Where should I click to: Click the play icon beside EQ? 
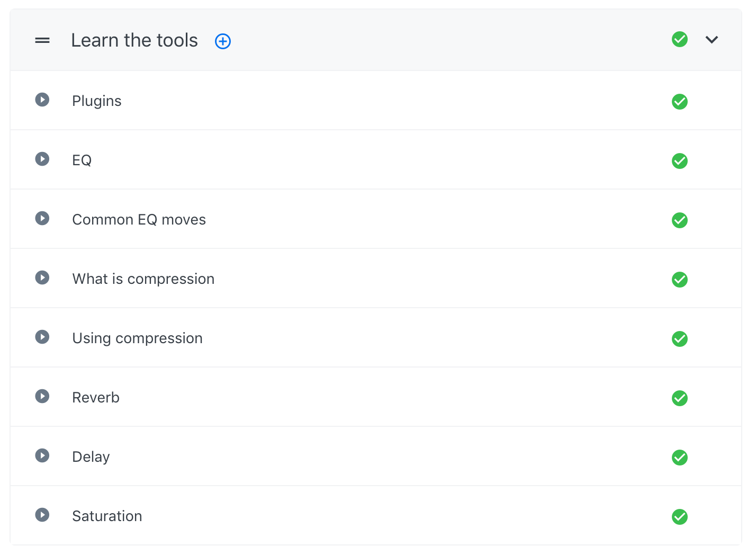click(x=42, y=159)
